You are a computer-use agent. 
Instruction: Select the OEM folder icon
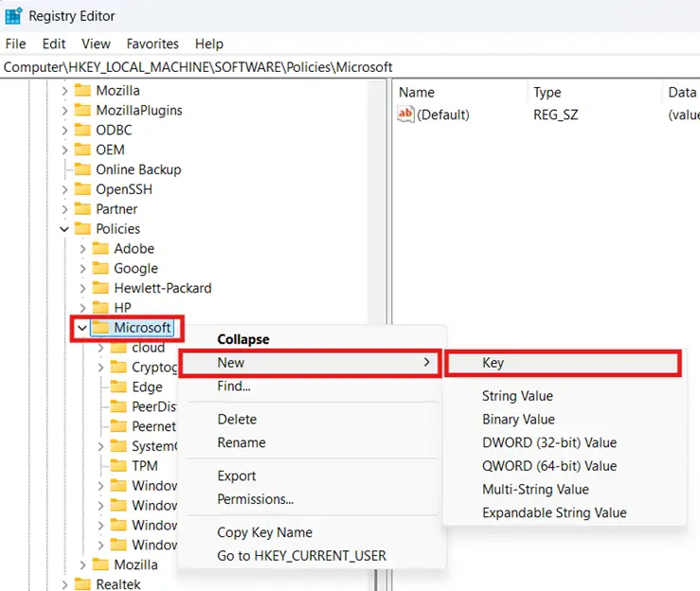tap(82, 149)
